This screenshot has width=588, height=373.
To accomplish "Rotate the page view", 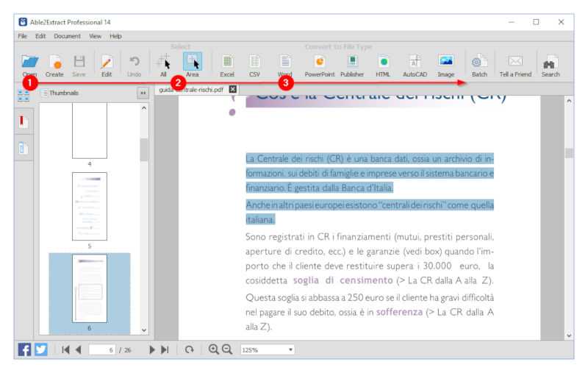I will click(x=190, y=349).
